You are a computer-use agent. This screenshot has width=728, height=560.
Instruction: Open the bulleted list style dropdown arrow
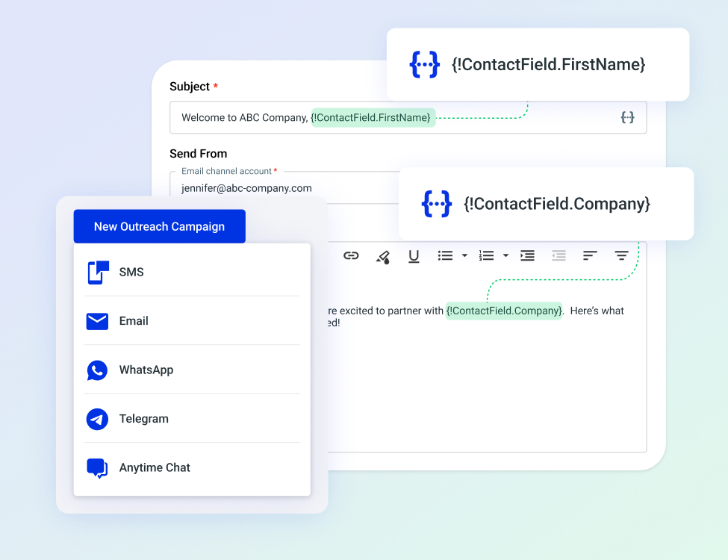pos(464,256)
